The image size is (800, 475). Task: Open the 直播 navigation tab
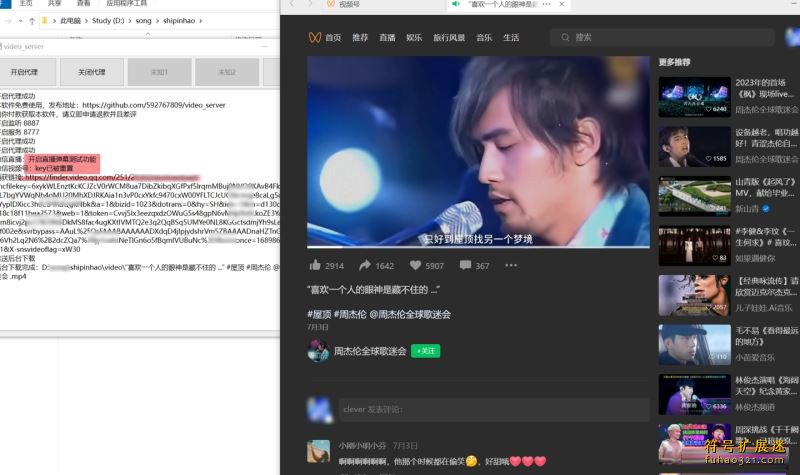tap(387, 37)
